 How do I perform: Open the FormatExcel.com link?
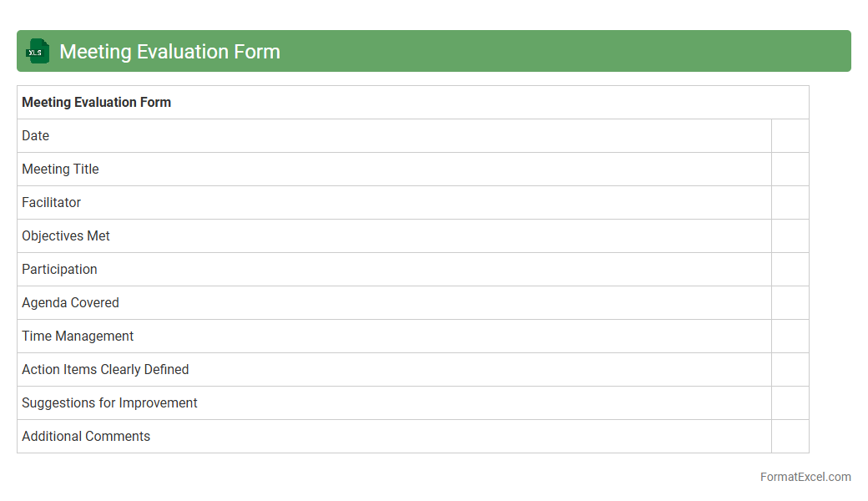point(805,477)
